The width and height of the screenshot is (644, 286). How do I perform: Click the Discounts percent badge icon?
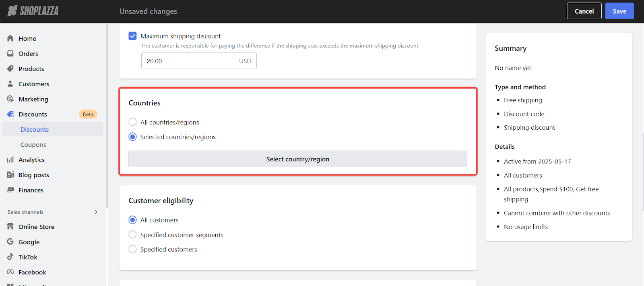[x=10, y=114]
